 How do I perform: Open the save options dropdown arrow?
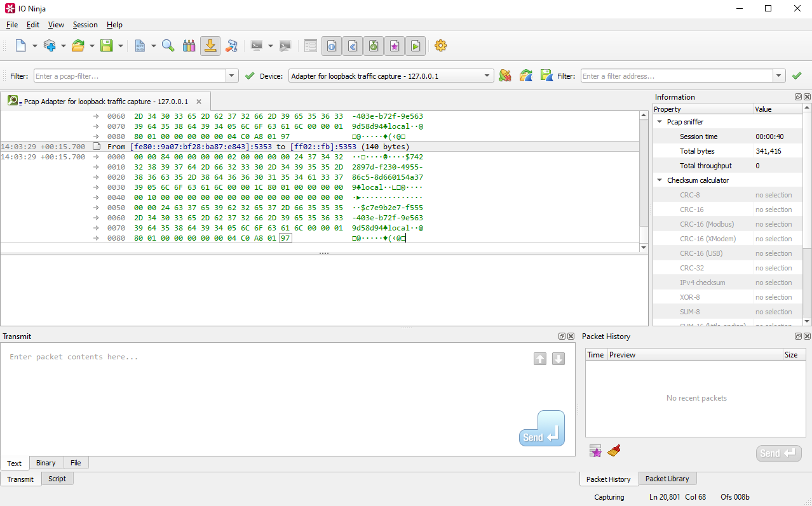coord(120,46)
